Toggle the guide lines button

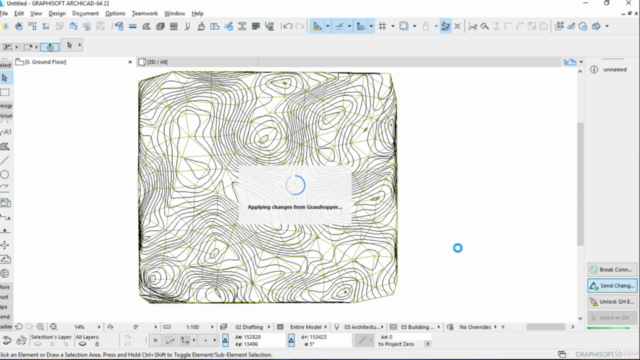click(317, 26)
